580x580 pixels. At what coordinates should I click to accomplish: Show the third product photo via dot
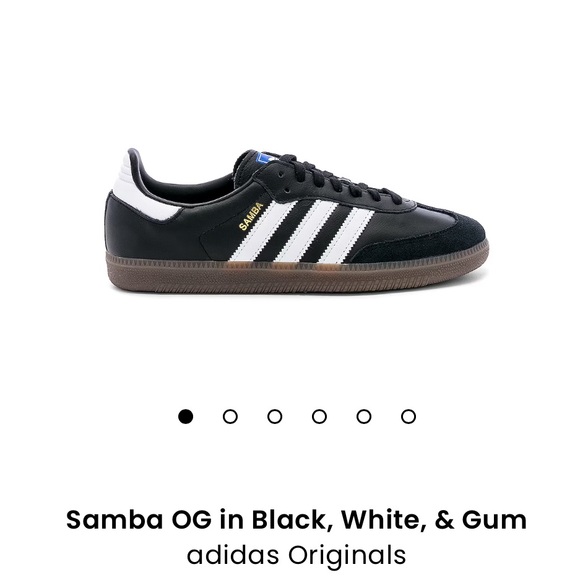[x=275, y=417]
